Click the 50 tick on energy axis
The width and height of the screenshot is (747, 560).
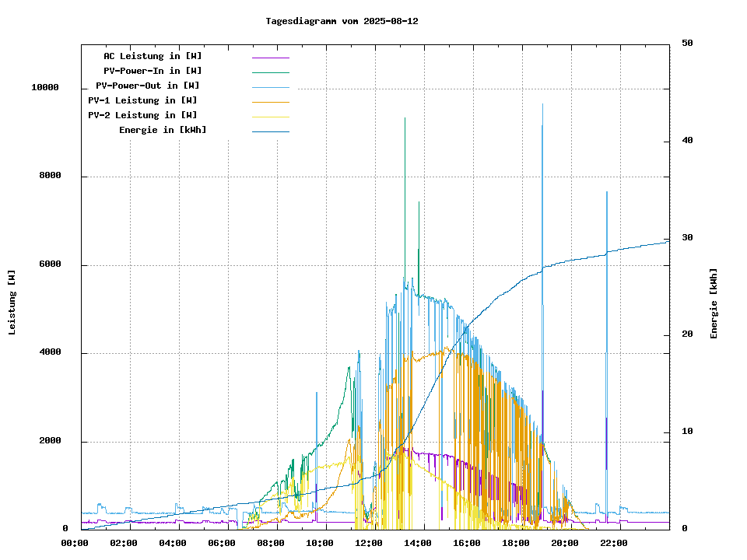coord(687,44)
